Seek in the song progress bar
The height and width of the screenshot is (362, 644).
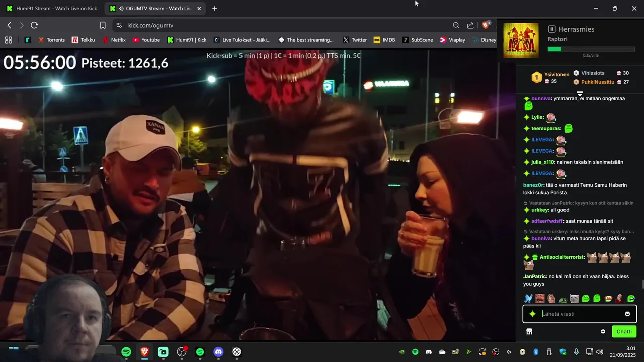click(591, 49)
